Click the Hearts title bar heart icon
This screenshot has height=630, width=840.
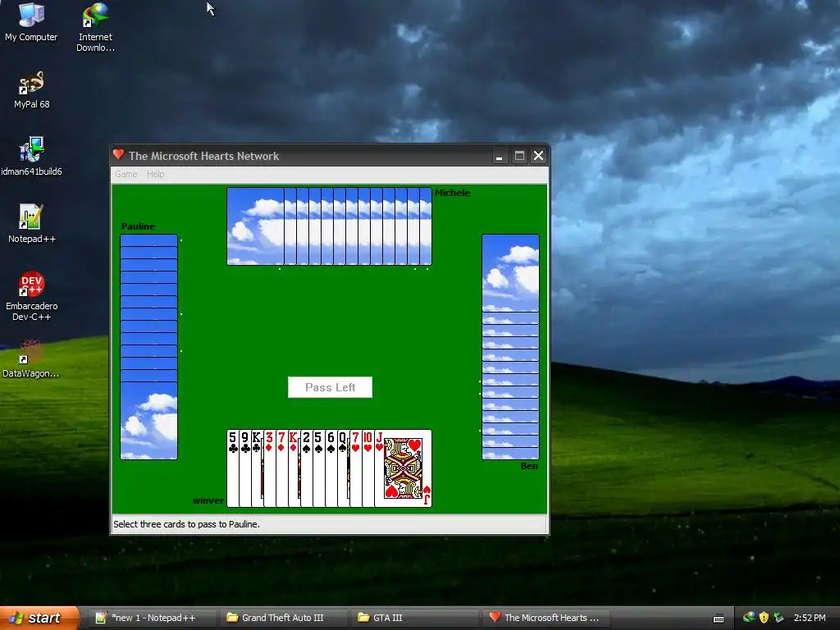(x=118, y=155)
